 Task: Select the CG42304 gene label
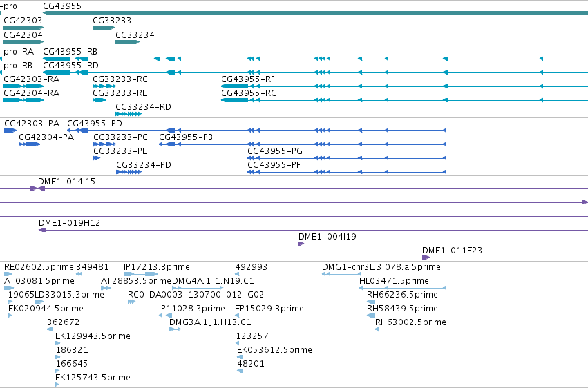click(23, 35)
